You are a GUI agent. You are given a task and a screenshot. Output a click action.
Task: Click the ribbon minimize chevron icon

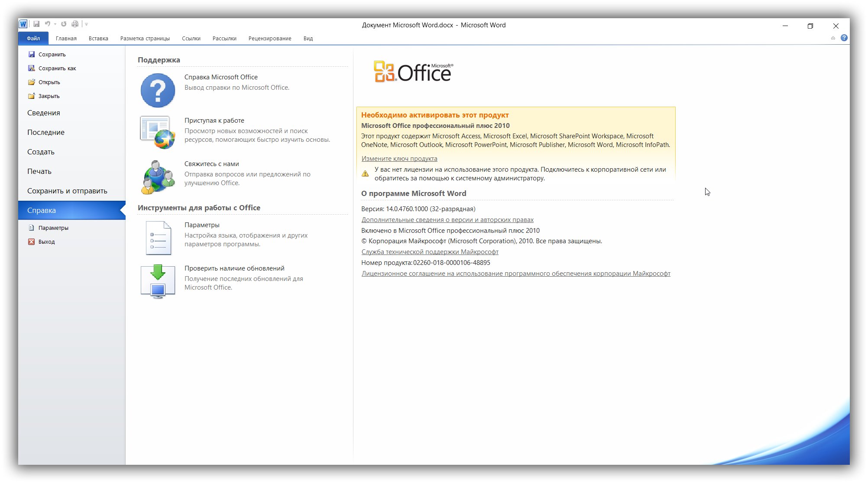(833, 38)
